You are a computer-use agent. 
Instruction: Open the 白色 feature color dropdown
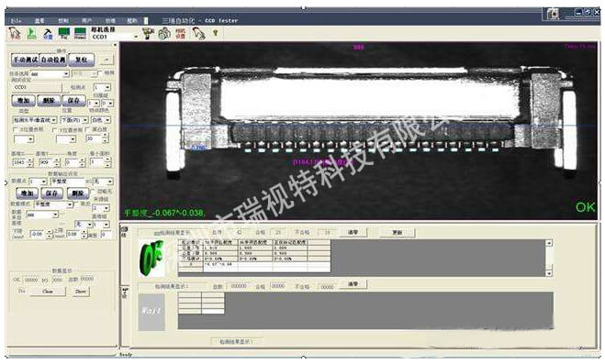pyautogui.click(x=102, y=120)
